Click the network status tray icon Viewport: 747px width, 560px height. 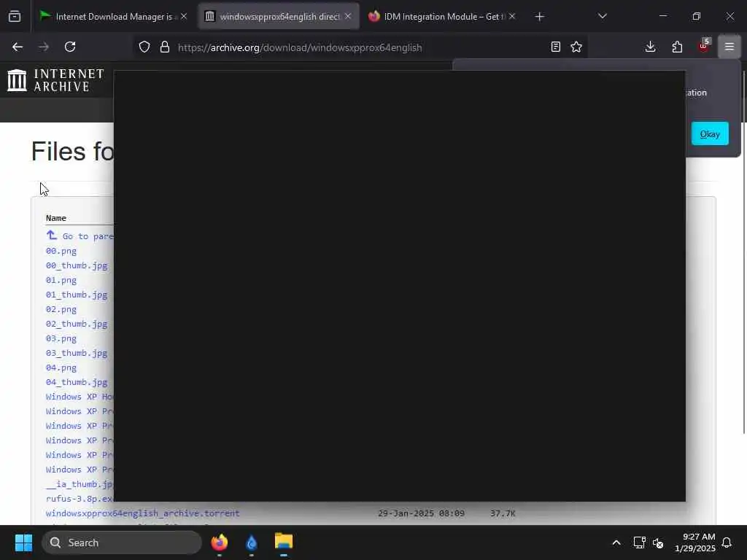pos(639,542)
